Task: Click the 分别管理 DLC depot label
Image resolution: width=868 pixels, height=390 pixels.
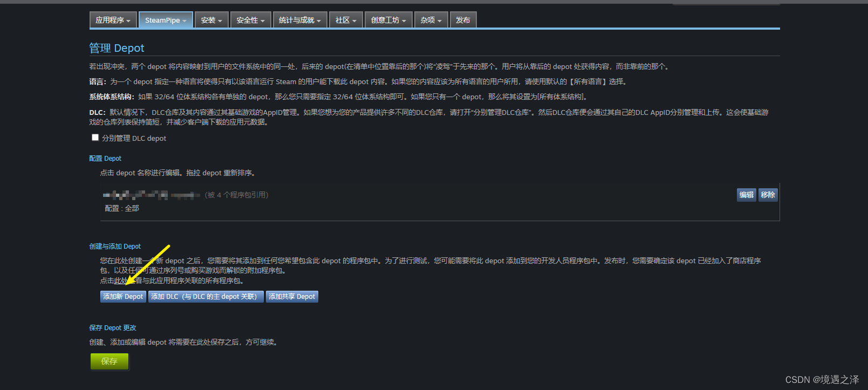Action: (134, 138)
